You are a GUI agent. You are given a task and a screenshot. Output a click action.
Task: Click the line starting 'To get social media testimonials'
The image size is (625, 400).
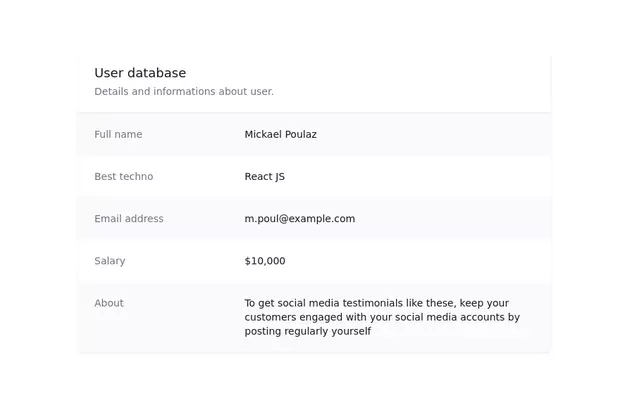[x=376, y=303]
